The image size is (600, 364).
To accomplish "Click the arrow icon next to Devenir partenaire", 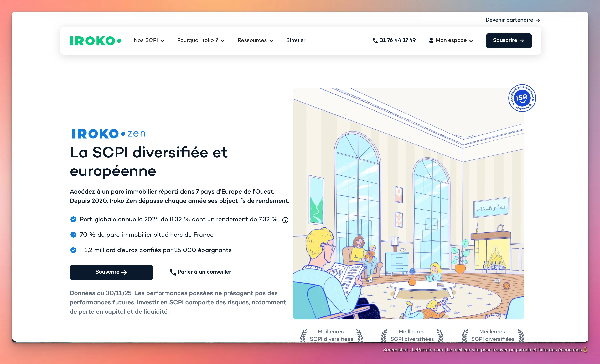I will [x=538, y=21].
